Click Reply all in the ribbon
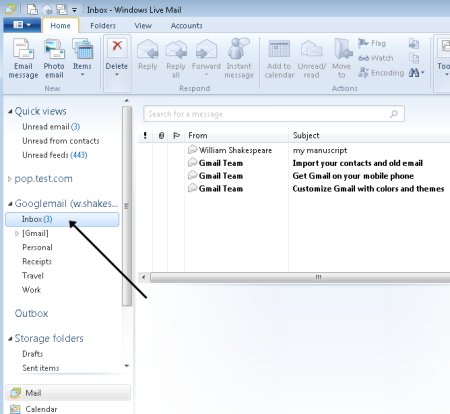Image resolution: width=450 pixels, height=414 pixels. [x=176, y=58]
